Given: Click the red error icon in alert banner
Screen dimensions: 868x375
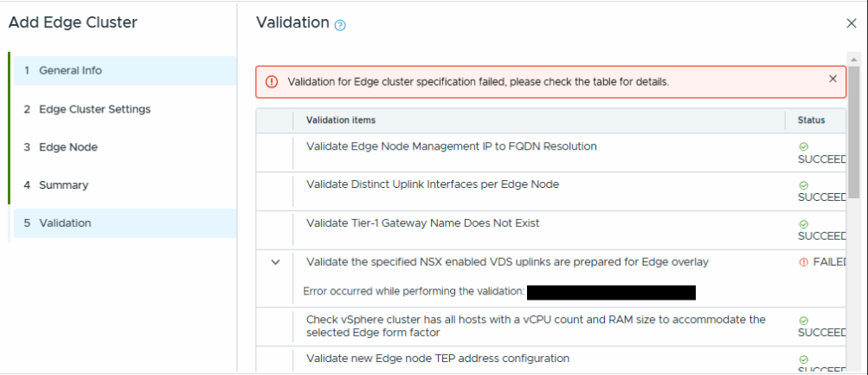Looking at the screenshot, I should [x=272, y=82].
